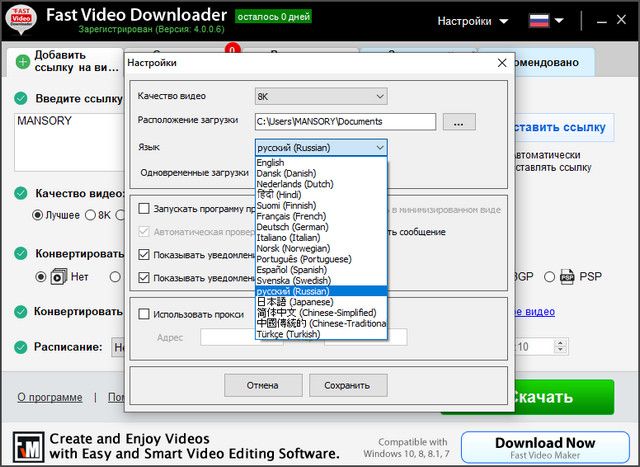Click green check icon beside 'Введите ссылку'
The width and height of the screenshot is (640, 467).
pos(21,98)
